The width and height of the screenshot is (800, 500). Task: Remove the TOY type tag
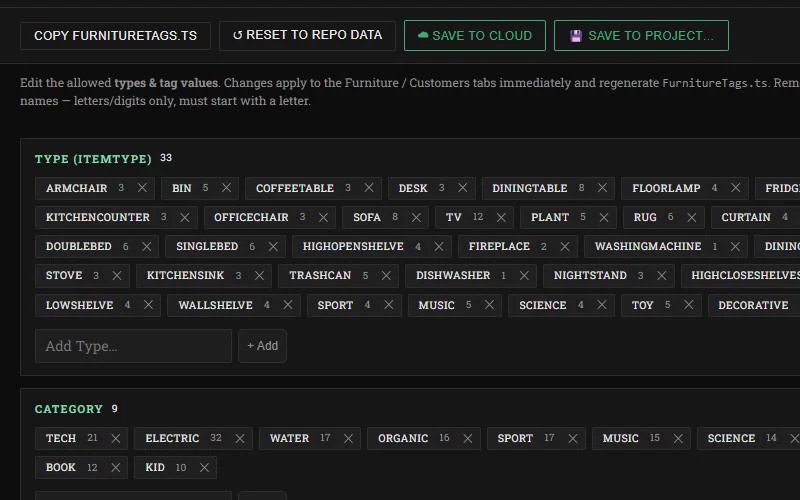click(689, 305)
